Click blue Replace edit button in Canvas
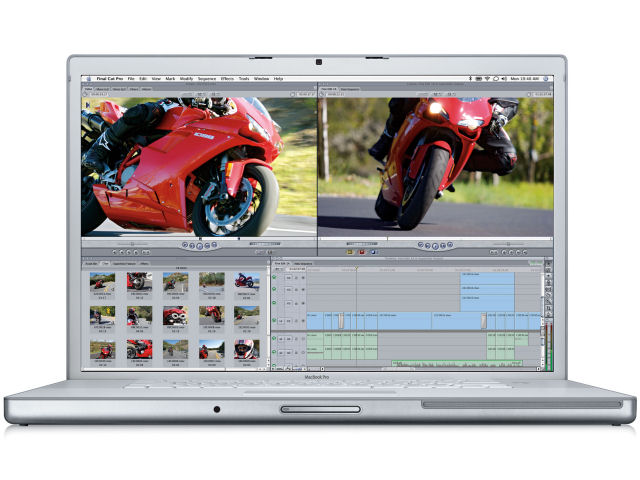Viewport: 640px width, 480px height. click(x=373, y=252)
